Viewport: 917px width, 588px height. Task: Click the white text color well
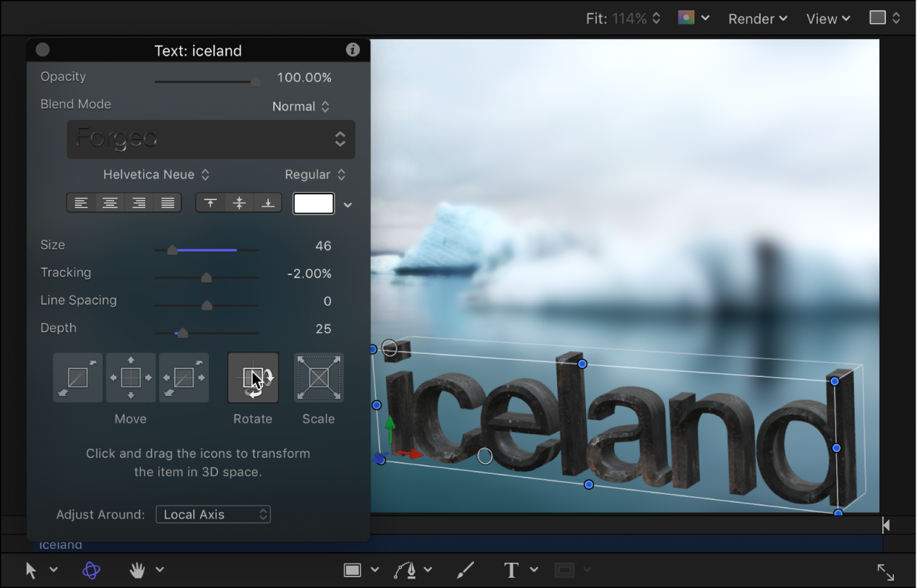click(x=313, y=203)
